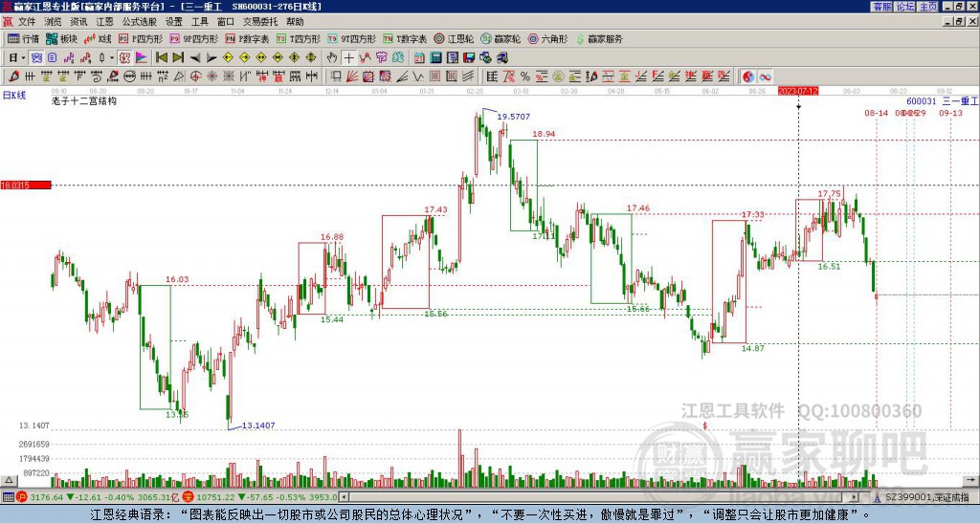The width and height of the screenshot is (980, 524).
Task: Step chart right with black arrow
Action: [x=212, y=58]
